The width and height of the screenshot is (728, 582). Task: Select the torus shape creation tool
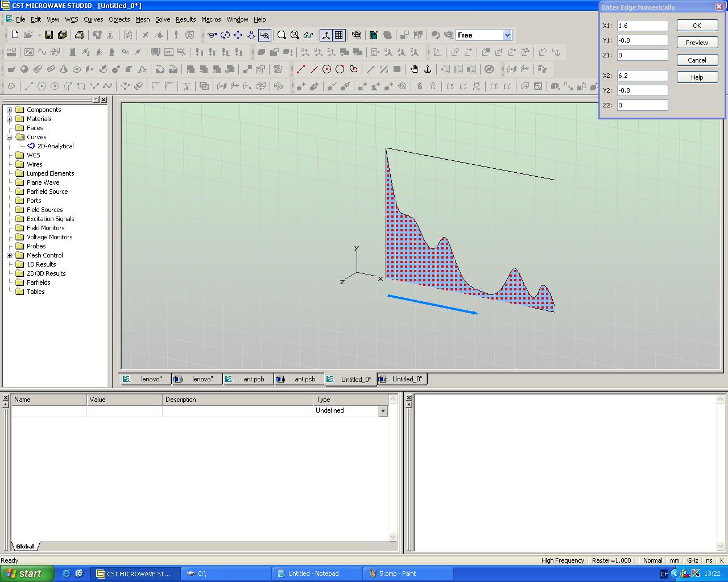pos(77,69)
